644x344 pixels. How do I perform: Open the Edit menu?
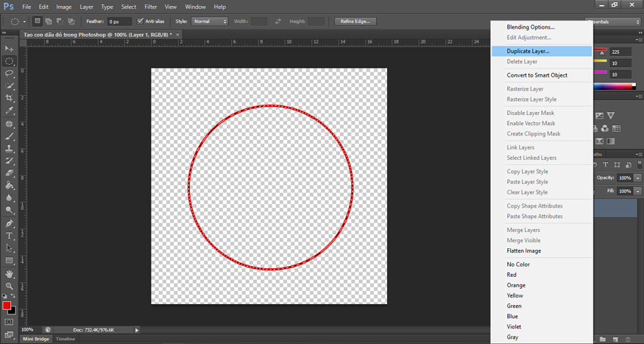(43, 7)
